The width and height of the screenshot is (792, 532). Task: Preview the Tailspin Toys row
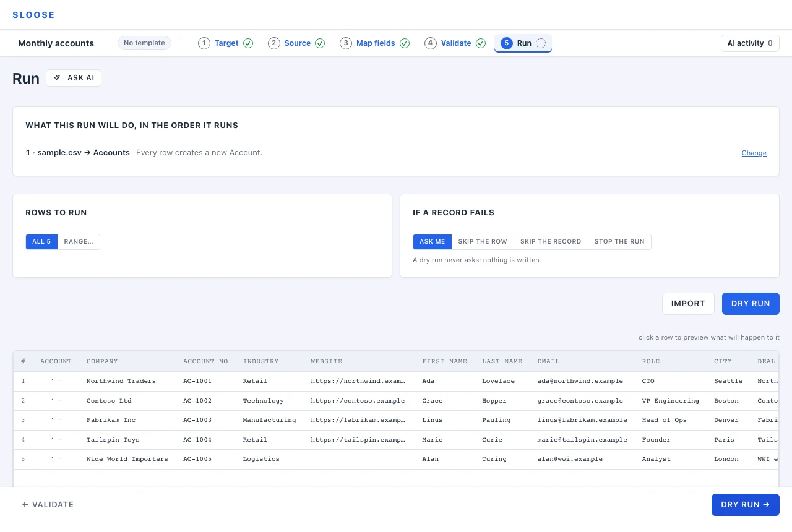click(396, 440)
